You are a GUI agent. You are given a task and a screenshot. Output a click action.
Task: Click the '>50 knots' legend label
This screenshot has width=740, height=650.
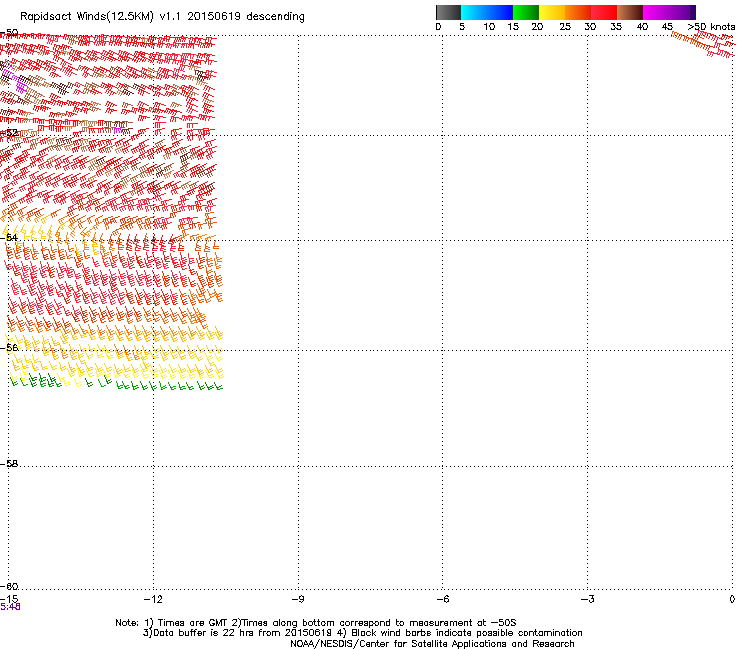(711, 27)
